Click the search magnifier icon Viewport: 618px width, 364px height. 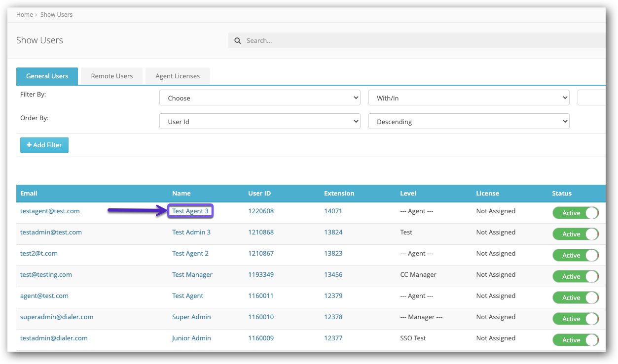coord(237,41)
